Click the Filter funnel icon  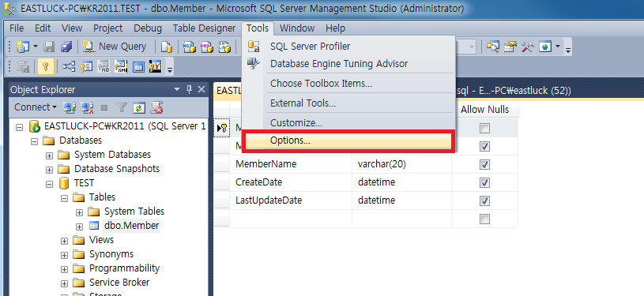click(x=122, y=107)
